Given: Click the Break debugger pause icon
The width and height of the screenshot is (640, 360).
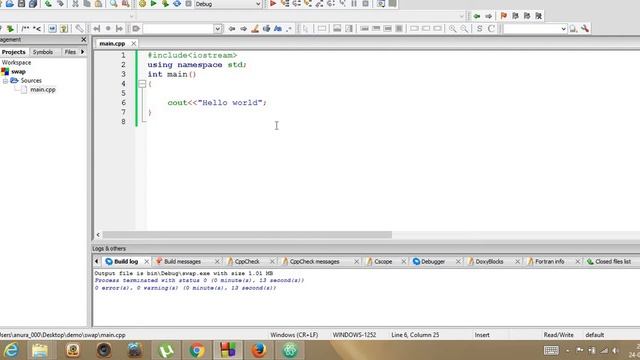Looking at the screenshot, I should pyautogui.click(x=354, y=4).
